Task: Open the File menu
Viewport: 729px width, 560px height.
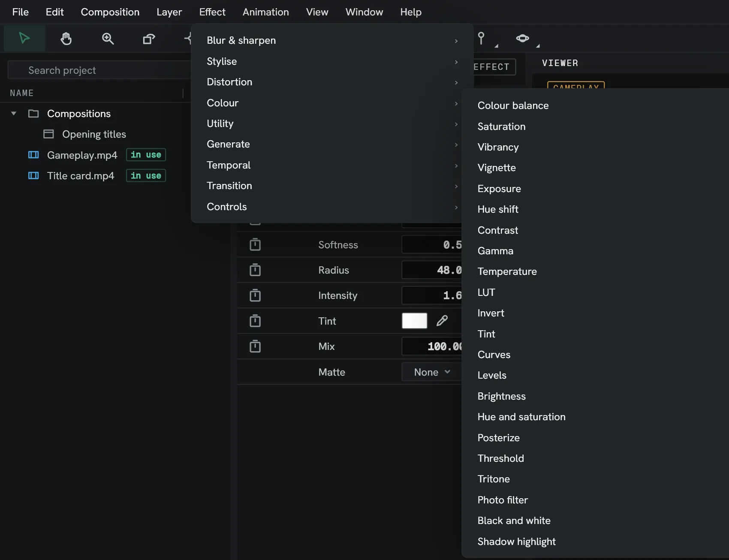Action: point(21,12)
